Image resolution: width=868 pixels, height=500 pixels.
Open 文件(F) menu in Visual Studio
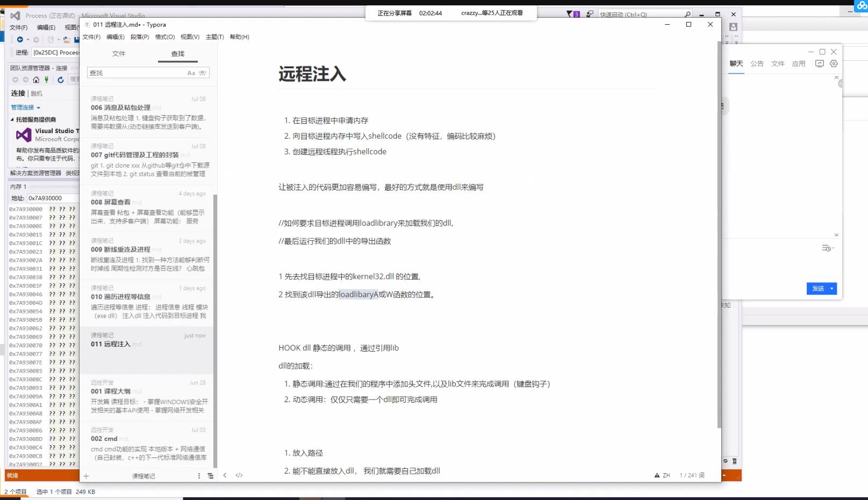coord(19,27)
